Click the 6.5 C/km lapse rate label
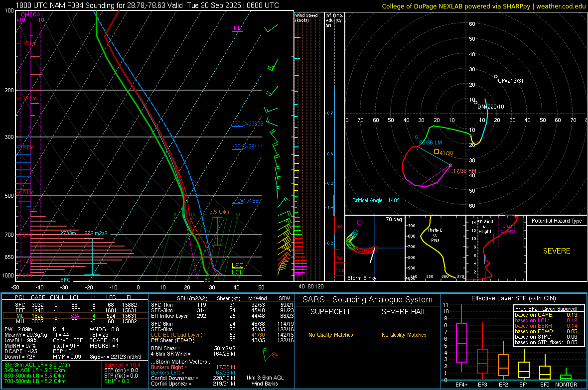The width and height of the screenshot is (588, 390). [220, 212]
